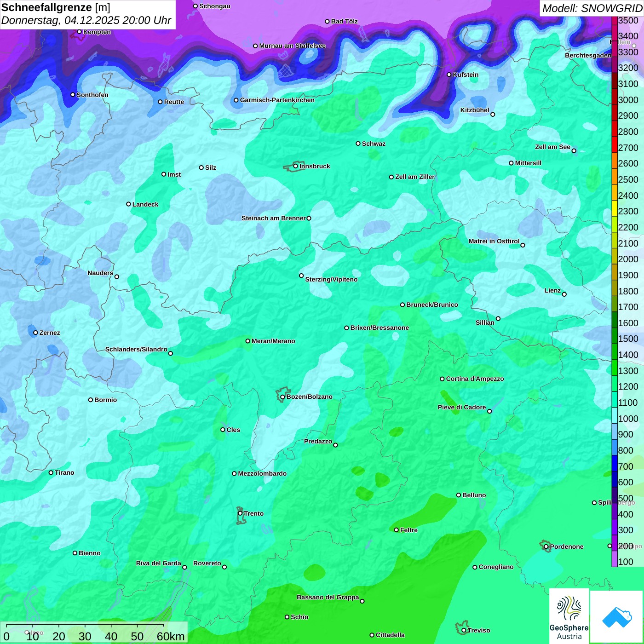This screenshot has width=644, height=644.
Task: Click the Bienno town label
Action: [x=89, y=553]
